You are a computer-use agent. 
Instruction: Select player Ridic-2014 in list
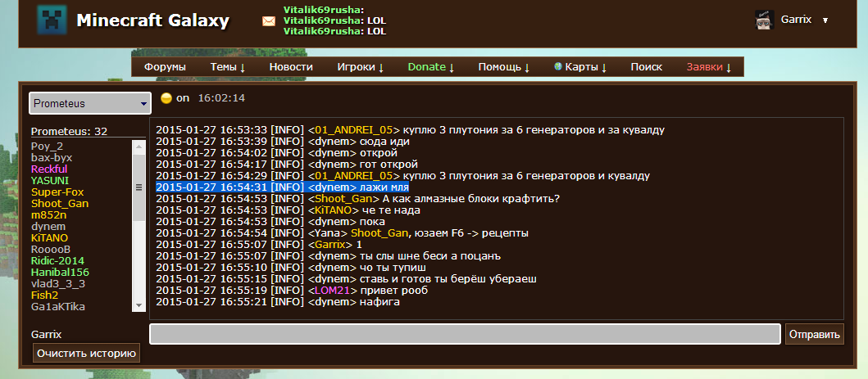[57, 261]
